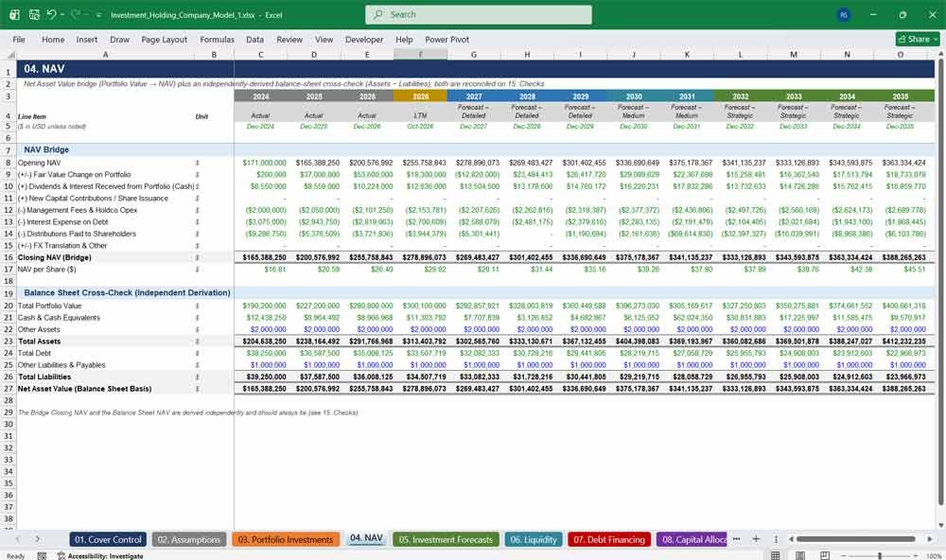Open the Formulas tab
Image resolution: width=946 pixels, height=560 pixels.
coord(217,39)
